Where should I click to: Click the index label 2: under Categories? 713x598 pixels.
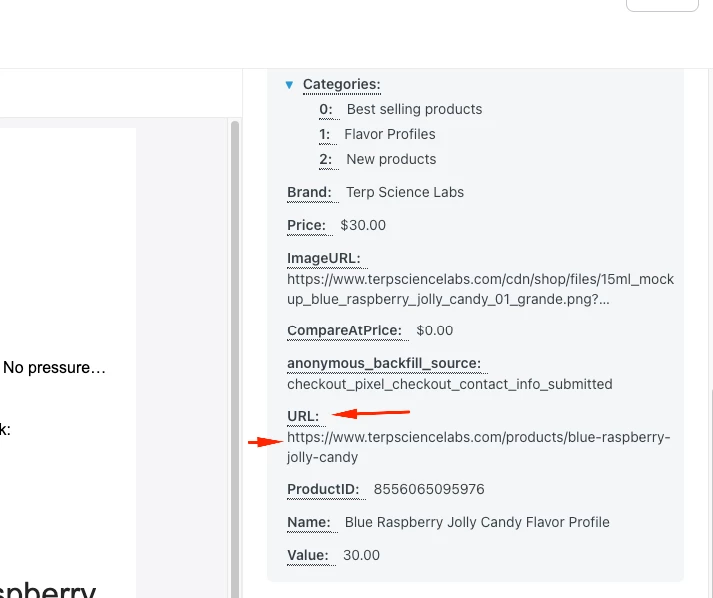pyautogui.click(x=326, y=159)
